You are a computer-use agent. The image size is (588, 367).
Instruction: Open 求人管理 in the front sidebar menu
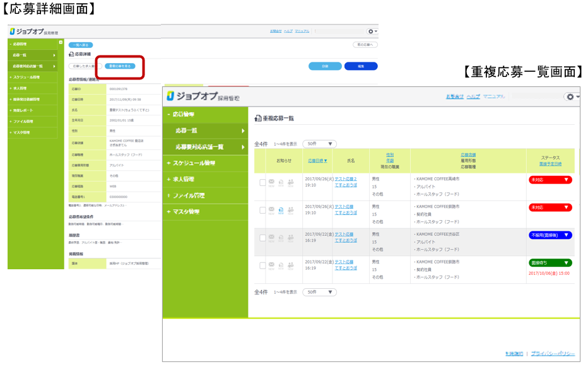pyautogui.click(x=187, y=179)
